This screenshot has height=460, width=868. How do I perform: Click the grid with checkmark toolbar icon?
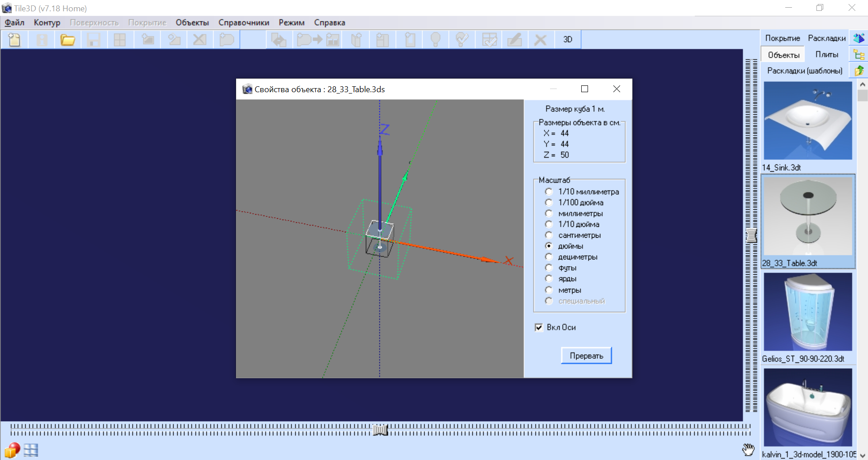[489, 40]
